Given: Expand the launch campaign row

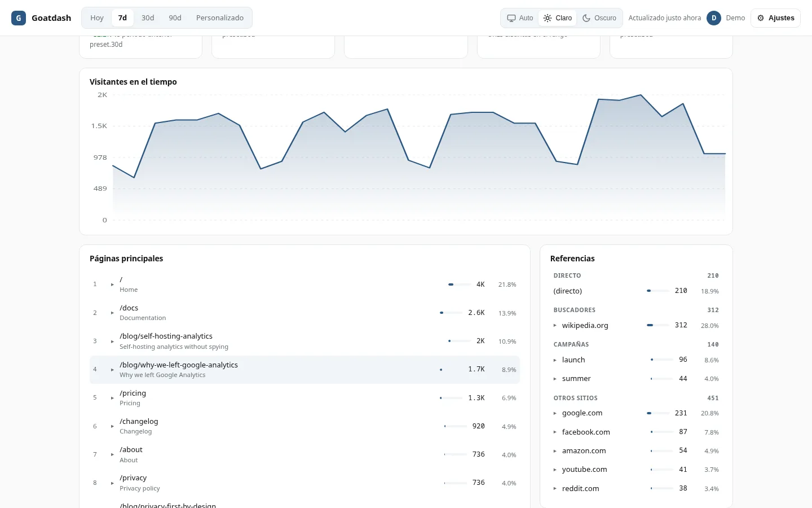Looking at the screenshot, I should pyautogui.click(x=555, y=360).
